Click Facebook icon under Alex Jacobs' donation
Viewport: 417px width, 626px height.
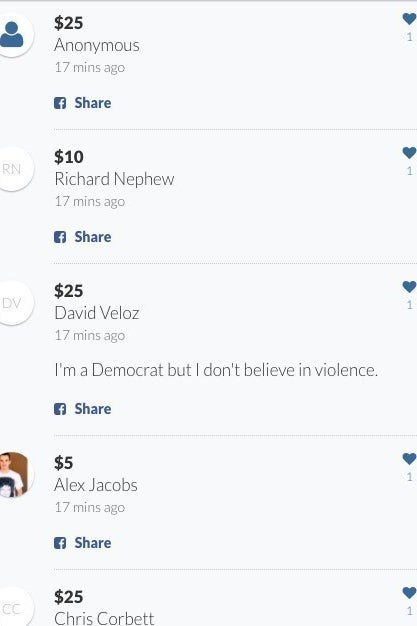(x=60, y=543)
